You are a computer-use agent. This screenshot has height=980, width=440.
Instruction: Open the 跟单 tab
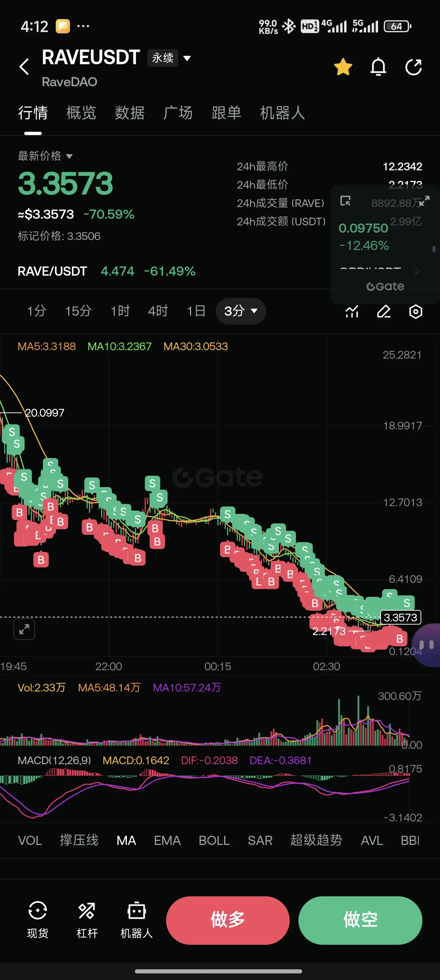(x=227, y=113)
